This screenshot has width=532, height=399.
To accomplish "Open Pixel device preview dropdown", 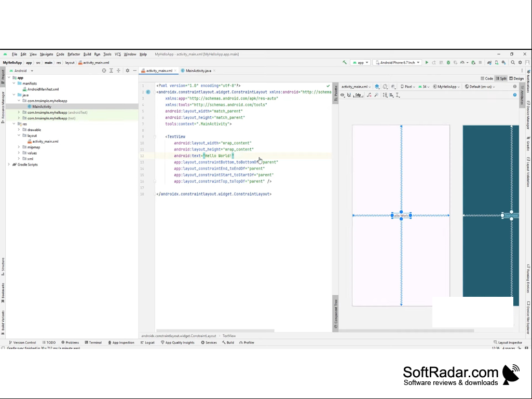I will click(x=407, y=87).
